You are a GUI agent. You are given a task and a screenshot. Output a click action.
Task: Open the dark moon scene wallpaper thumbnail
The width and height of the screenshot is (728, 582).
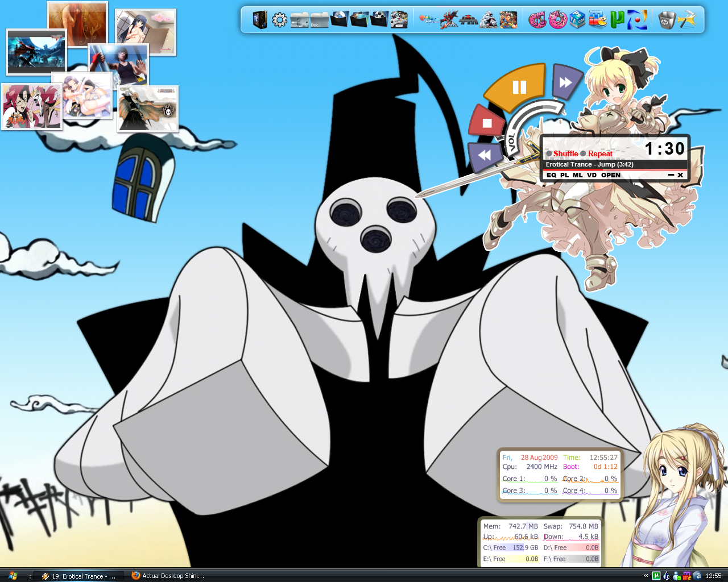point(36,52)
